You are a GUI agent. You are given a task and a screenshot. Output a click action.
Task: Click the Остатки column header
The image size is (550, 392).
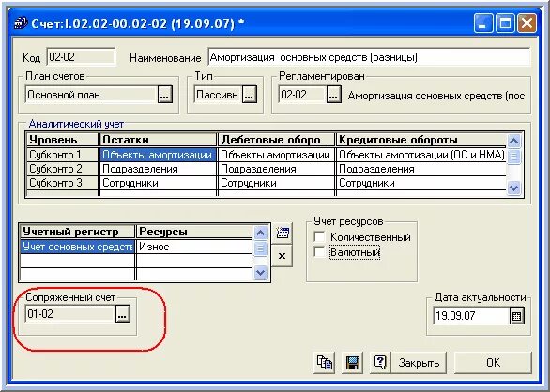(x=159, y=140)
